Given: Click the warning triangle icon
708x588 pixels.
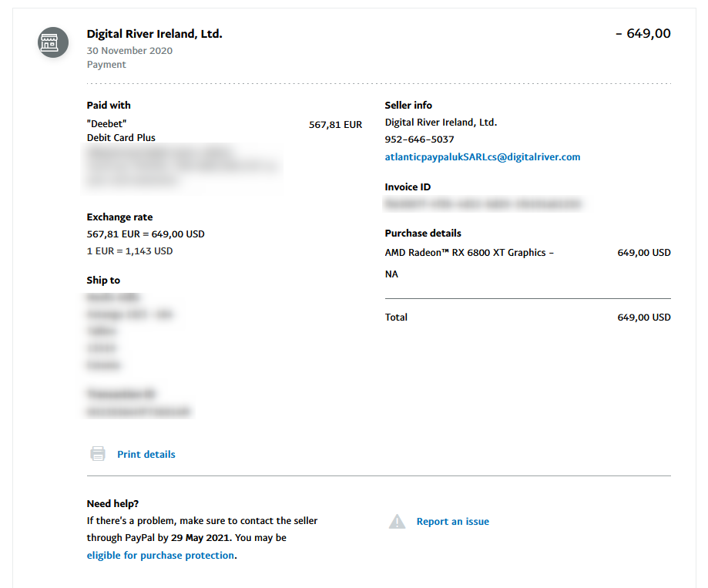Looking at the screenshot, I should [397, 521].
